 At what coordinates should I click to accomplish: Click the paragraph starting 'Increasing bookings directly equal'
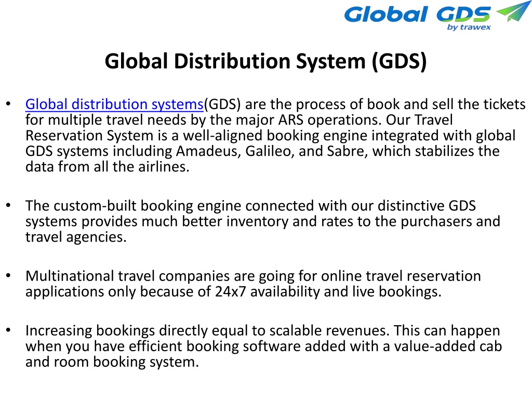tap(263, 346)
